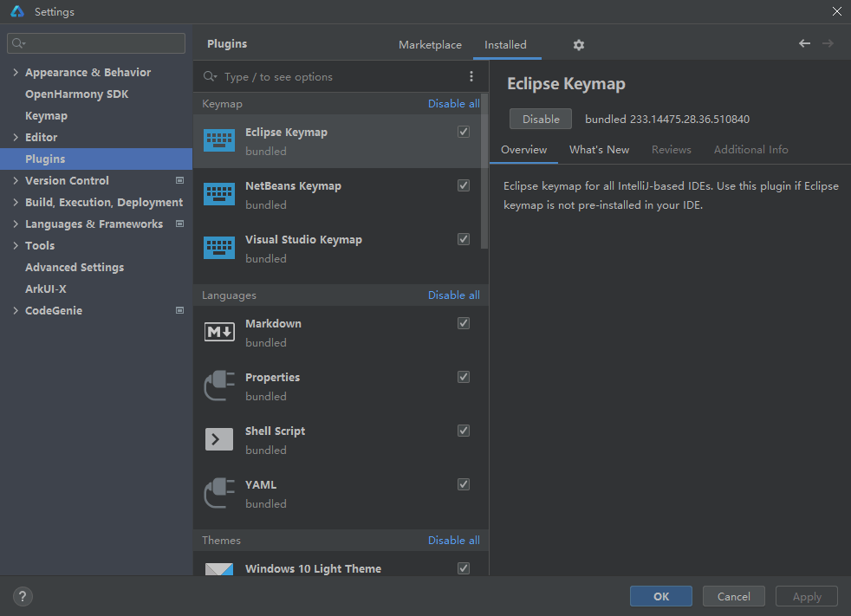
Task: Click the Cancel button
Action: 734,596
